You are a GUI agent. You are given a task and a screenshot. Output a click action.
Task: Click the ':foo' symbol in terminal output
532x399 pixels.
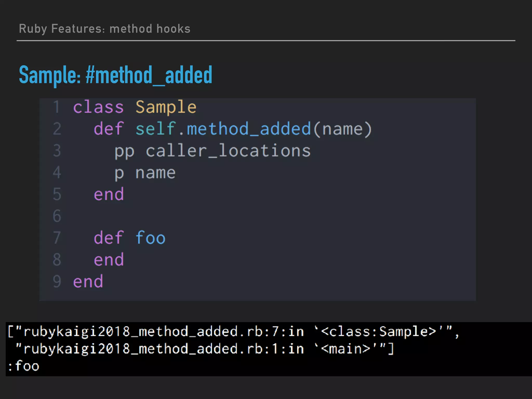pyautogui.click(x=23, y=366)
